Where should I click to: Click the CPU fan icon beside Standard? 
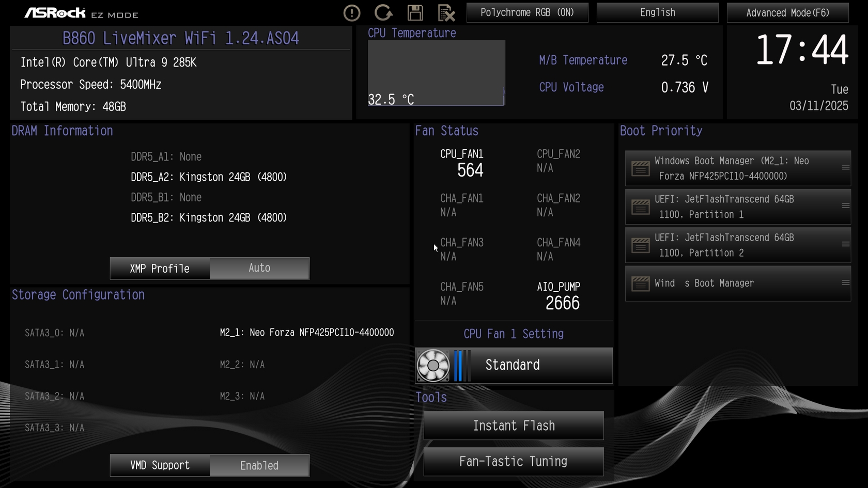point(433,366)
